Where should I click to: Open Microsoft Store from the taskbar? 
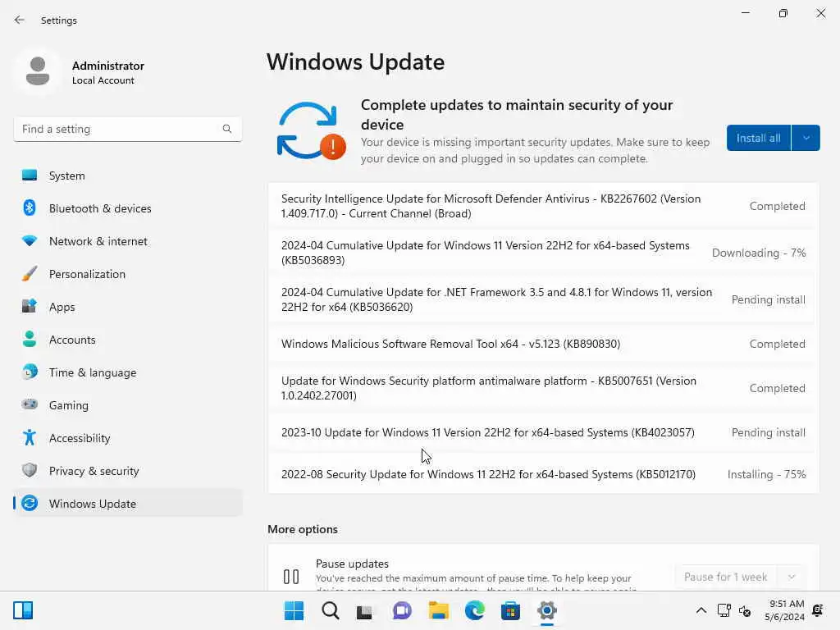click(x=510, y=610)
